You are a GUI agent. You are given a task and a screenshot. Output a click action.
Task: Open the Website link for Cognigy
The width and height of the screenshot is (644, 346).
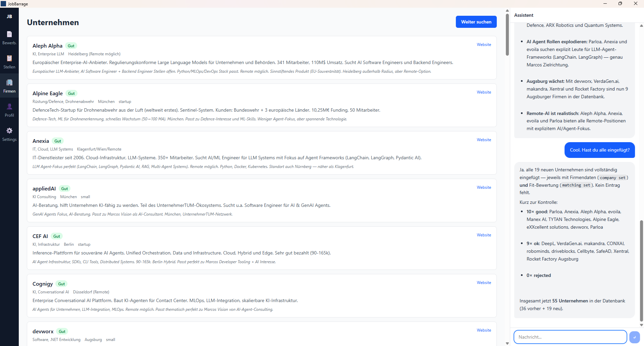(x=484, y=283)
